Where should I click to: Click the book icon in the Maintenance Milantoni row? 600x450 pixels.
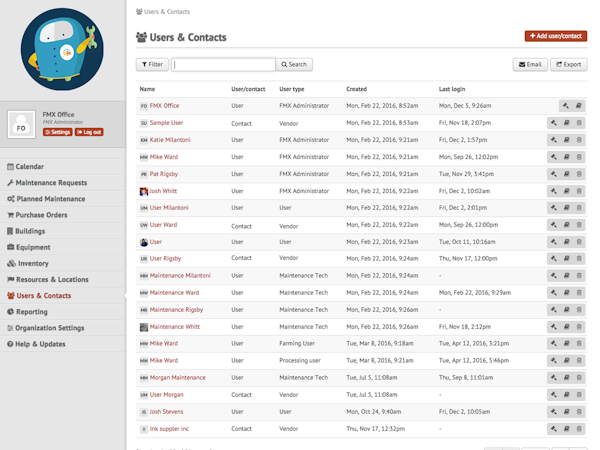[x=566, y=276]
